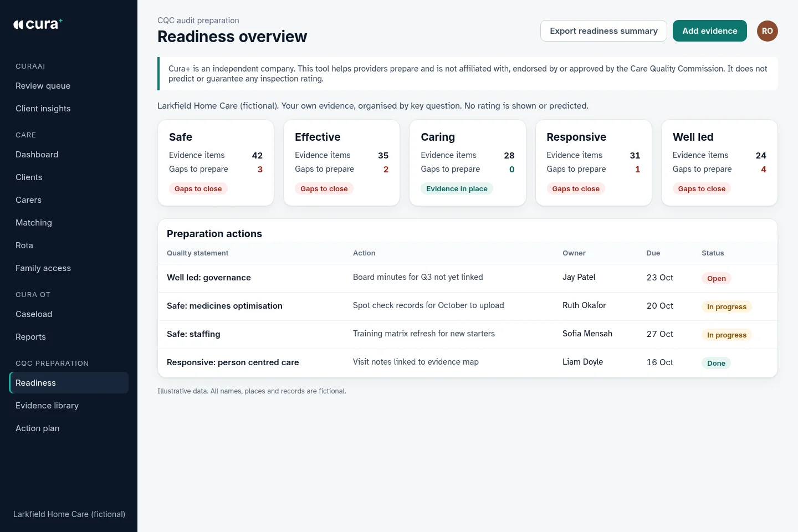
Task: Go to the Rota page
Action: (x=69, y=245)
